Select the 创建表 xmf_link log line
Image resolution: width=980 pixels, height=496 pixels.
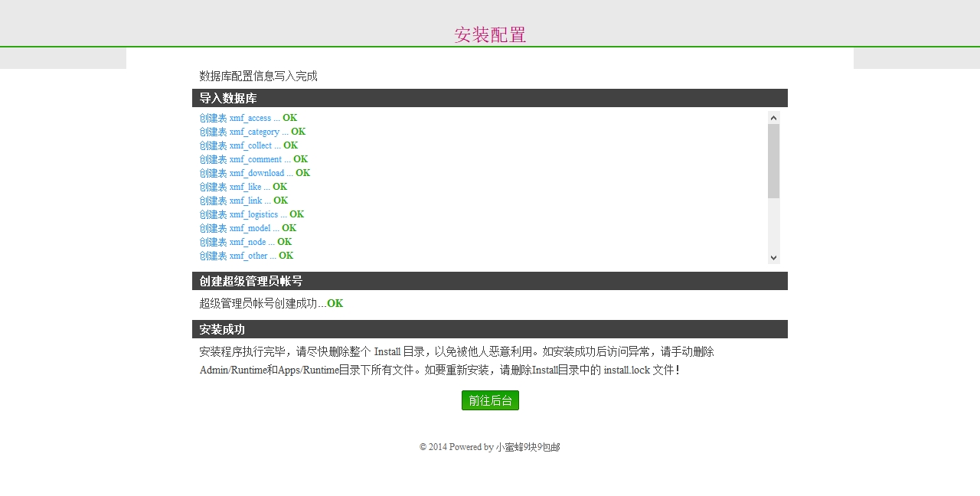[x=243, y=201]
